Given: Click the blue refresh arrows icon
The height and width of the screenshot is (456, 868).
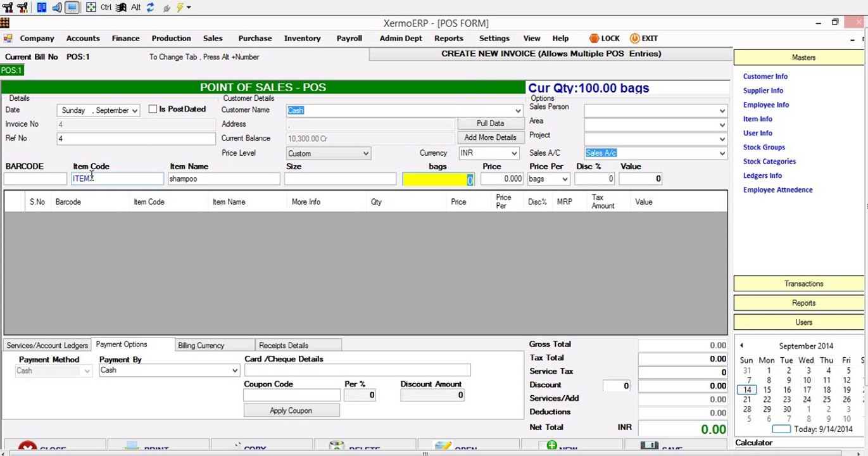Looking at the screenshot, I should pyautogui.click(x=150, y=8).
